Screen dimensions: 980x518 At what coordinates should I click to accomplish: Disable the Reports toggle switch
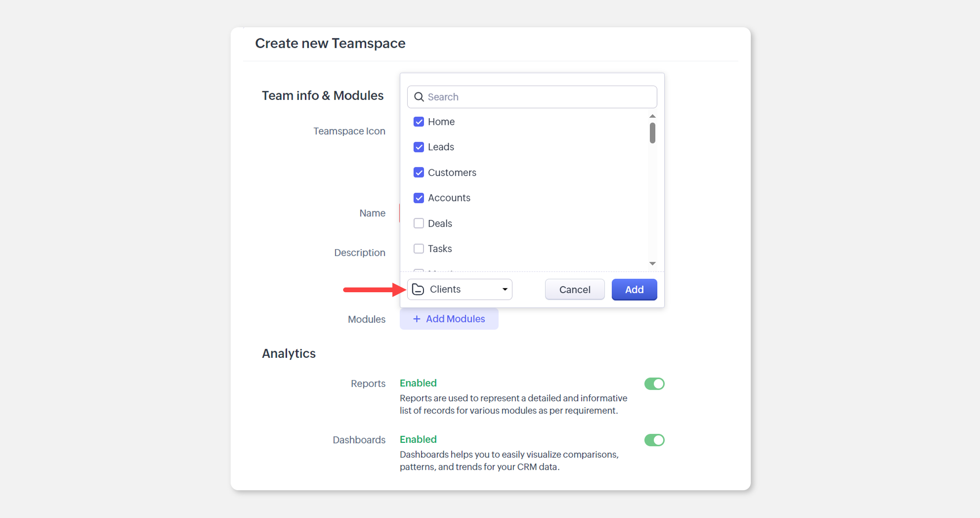pyautogui.click(x=654, y=384)
